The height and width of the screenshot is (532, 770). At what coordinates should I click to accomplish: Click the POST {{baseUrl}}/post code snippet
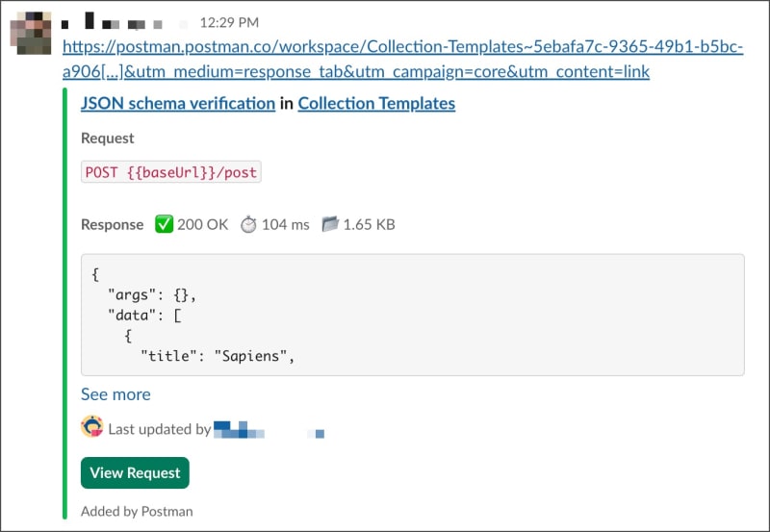tap(171, 172)
